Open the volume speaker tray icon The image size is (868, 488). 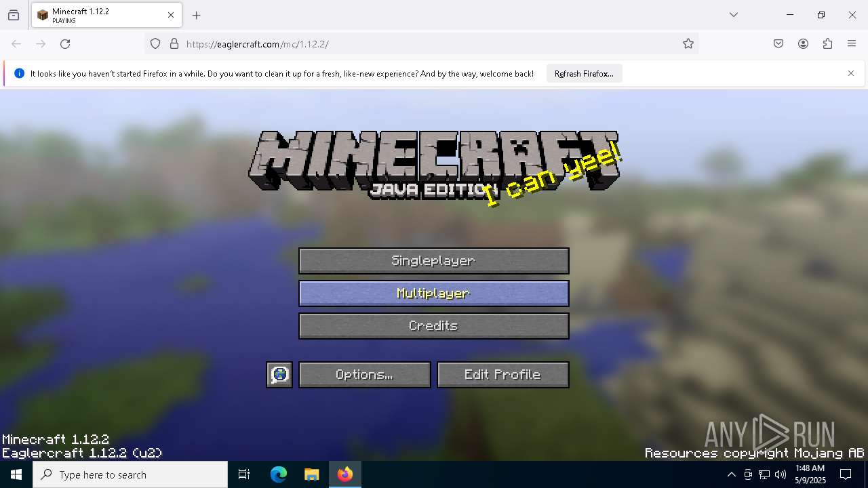(781, 474)
